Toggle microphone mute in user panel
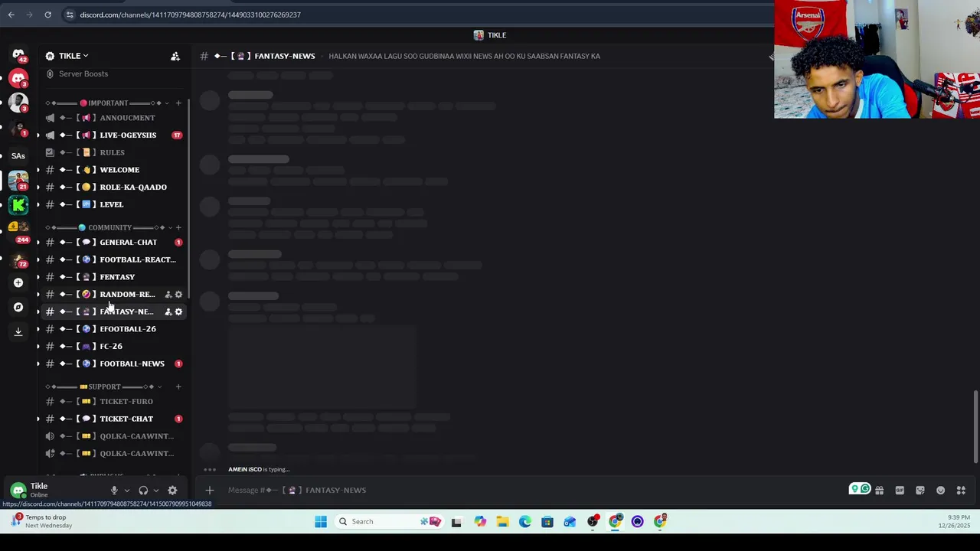 [114, 491]
